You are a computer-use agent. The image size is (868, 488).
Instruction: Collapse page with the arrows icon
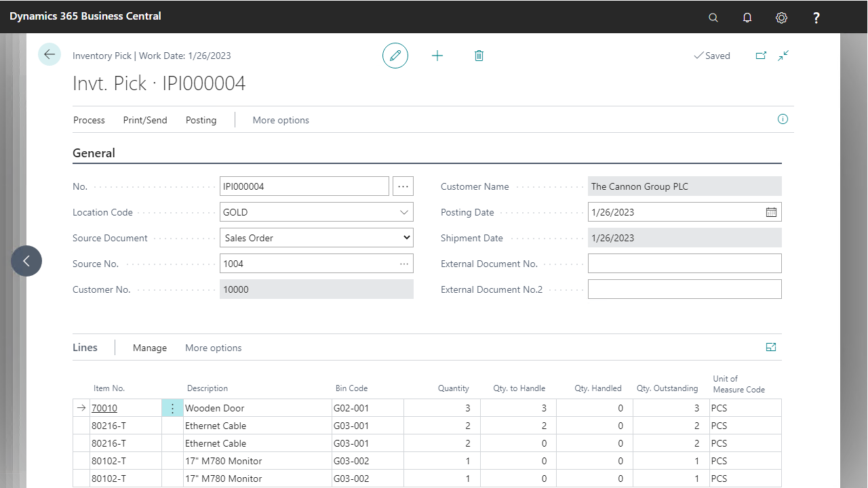tap(783, 56)
